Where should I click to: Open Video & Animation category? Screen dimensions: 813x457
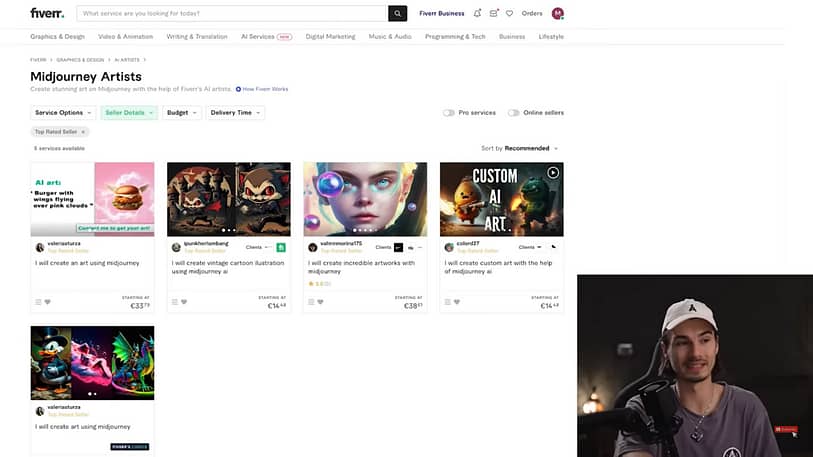click(x=125, y=37)
